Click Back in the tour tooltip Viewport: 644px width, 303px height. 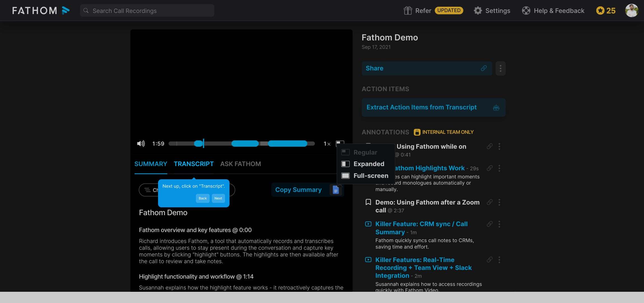point(203,198)
